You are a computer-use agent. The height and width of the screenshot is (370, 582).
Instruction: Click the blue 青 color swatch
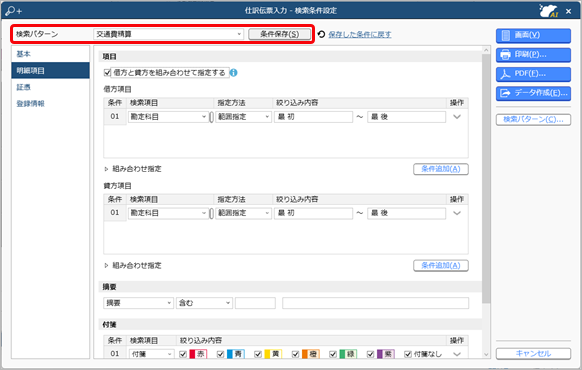coord(236,354)
